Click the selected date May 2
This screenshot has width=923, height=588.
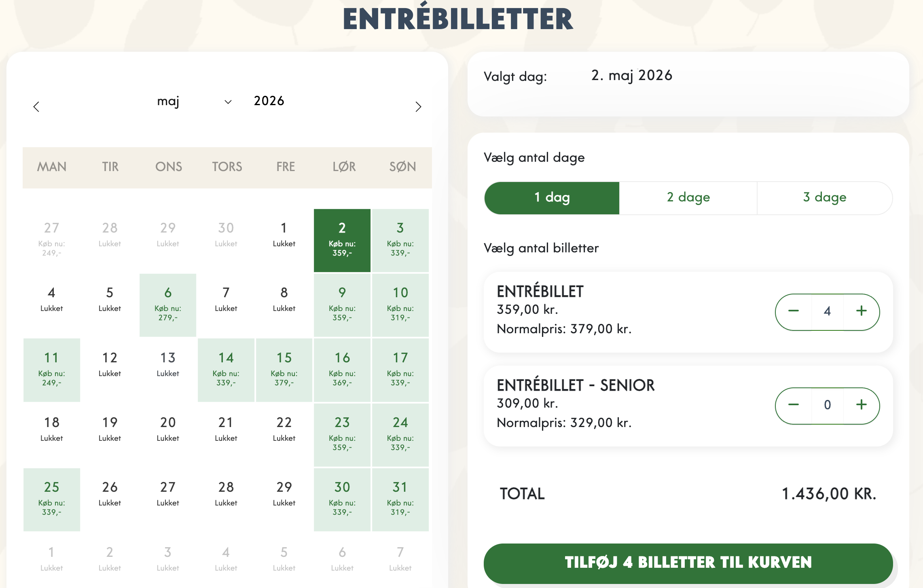[x=342, y=240]
